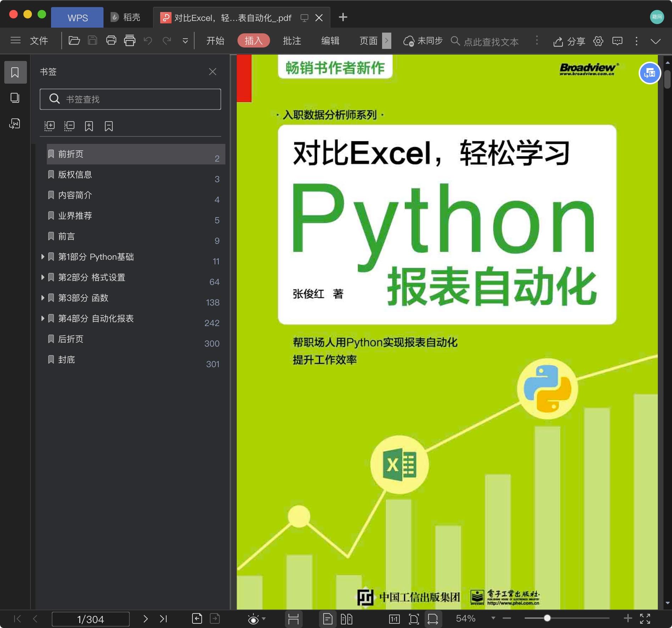Select the 前折页 bookmark
The image size is (672, 628).
[x=136, y=154]
